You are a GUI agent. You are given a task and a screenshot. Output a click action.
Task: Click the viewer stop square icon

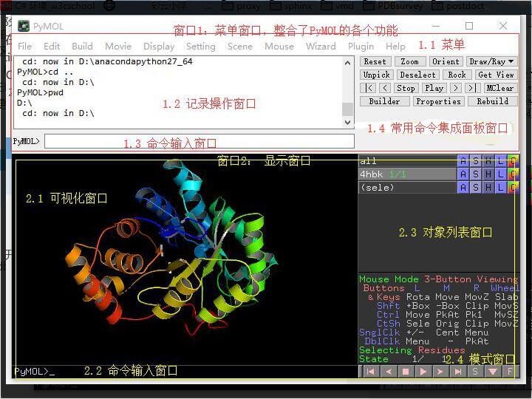click(x=406, y=372)
